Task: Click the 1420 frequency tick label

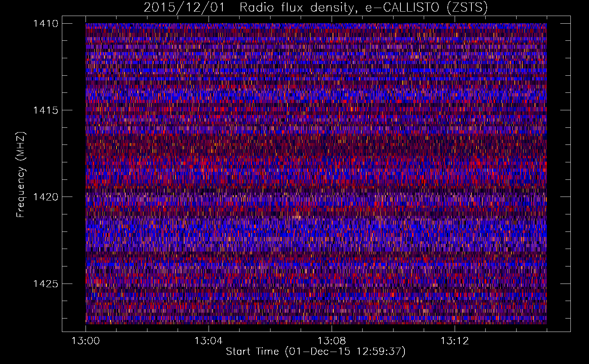Action: (x=46, y=197)
